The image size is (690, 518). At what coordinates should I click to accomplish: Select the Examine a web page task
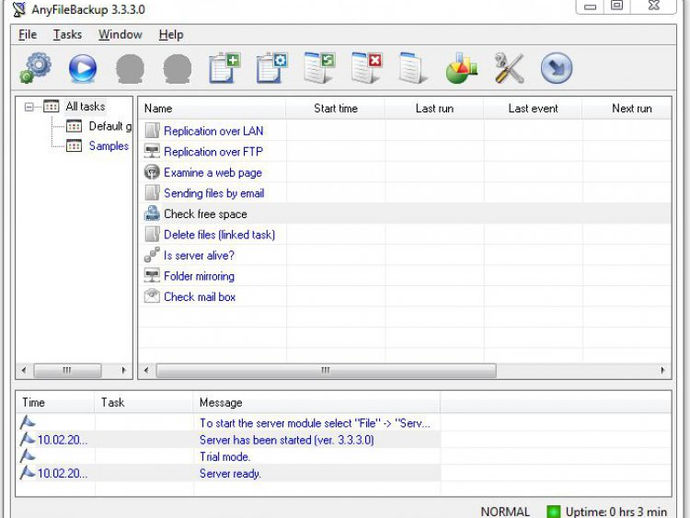213,172
